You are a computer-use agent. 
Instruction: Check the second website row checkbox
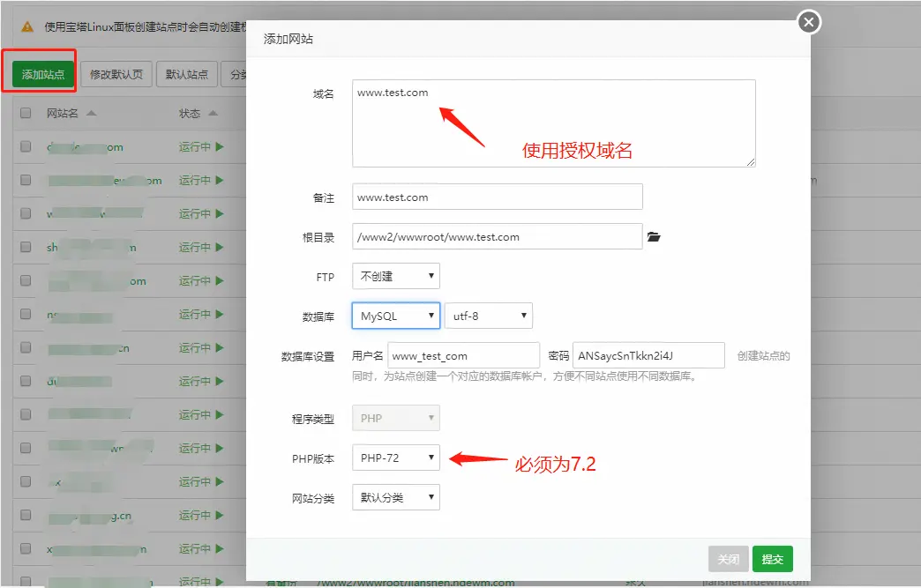pyautogui.click(x=26, y=181)
